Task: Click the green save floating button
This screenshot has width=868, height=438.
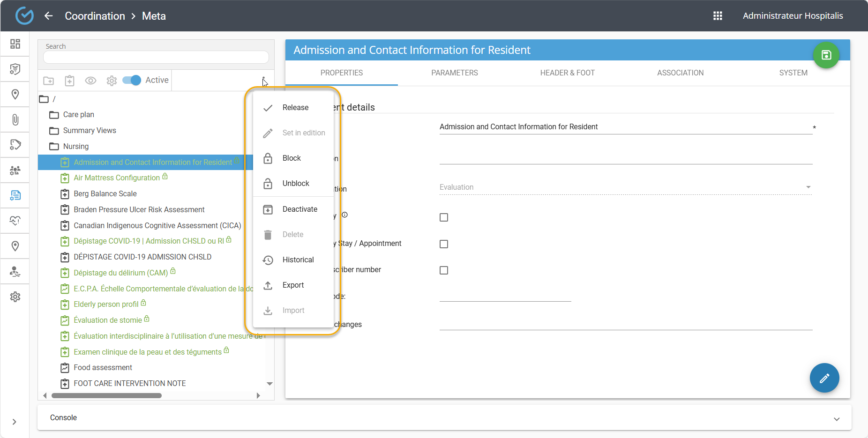Action: pyautogui.click(x=826, y=55)
